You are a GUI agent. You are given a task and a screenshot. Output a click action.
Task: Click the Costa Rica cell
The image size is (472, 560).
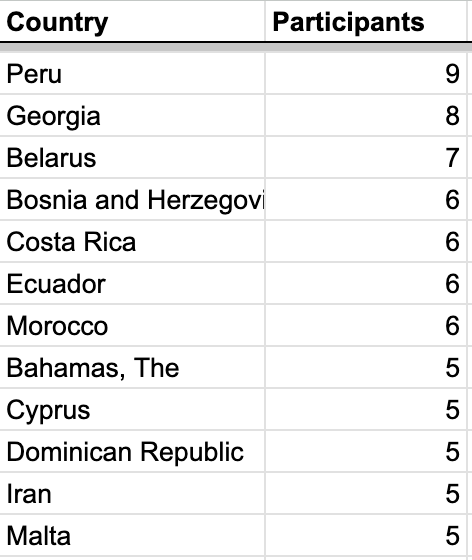(132, 242)
